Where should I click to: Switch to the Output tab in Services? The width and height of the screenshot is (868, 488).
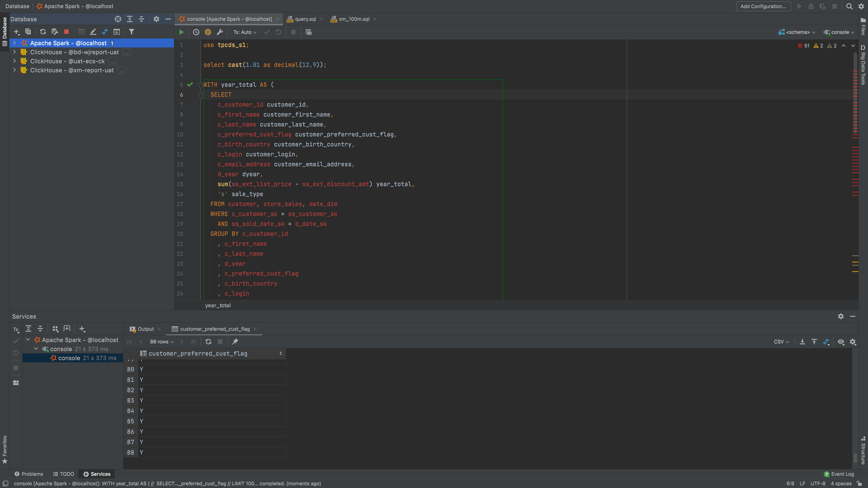coord(145,329)
